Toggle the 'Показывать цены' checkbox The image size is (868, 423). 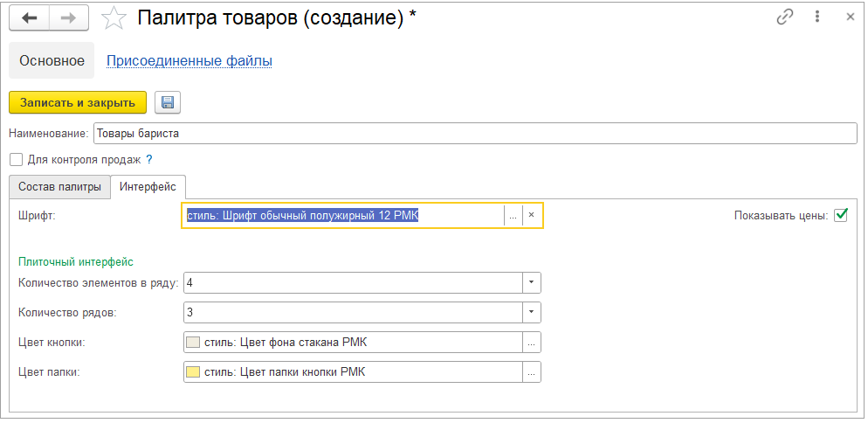click(x=841, y=215)
